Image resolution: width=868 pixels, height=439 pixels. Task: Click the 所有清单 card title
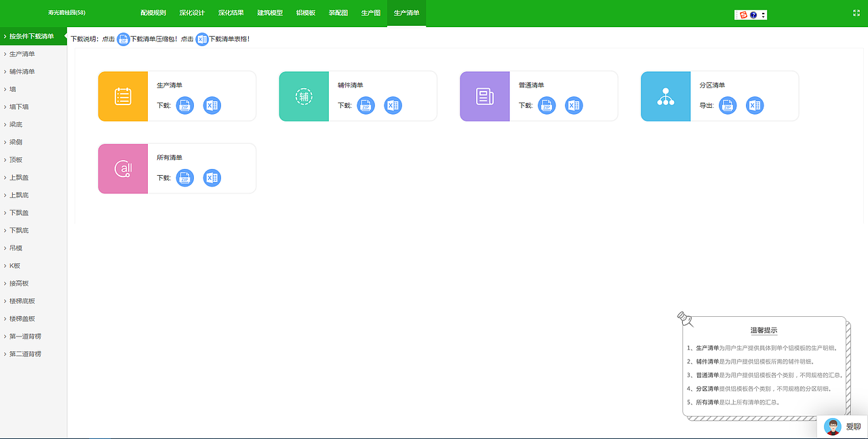(x=170, y=157)
